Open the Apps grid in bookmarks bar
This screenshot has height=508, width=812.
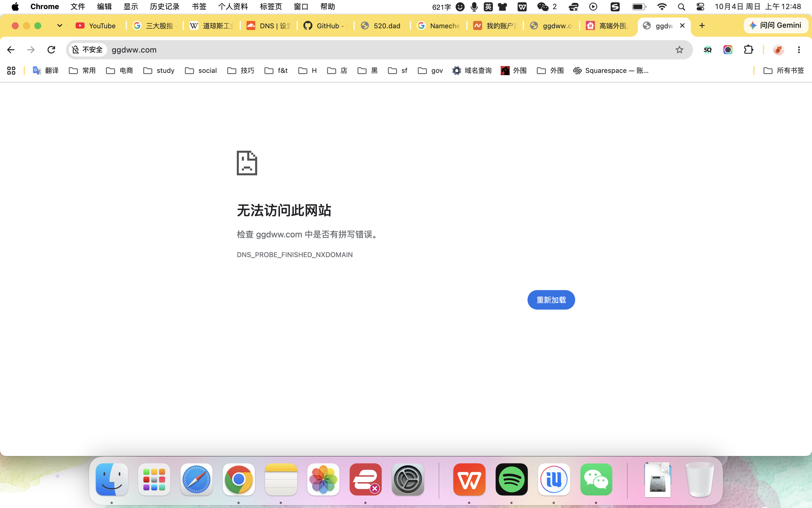pos(11,71)
